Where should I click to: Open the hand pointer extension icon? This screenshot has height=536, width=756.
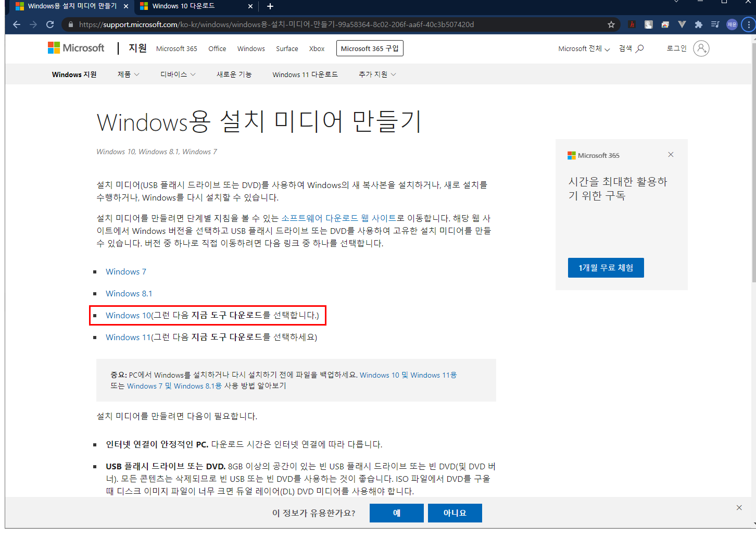(649, 24)
